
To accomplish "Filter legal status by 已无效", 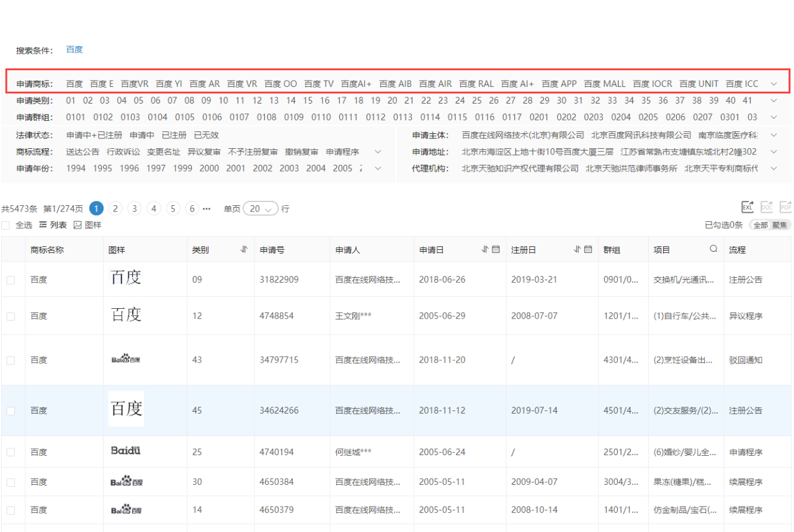I will click(207, 135).
